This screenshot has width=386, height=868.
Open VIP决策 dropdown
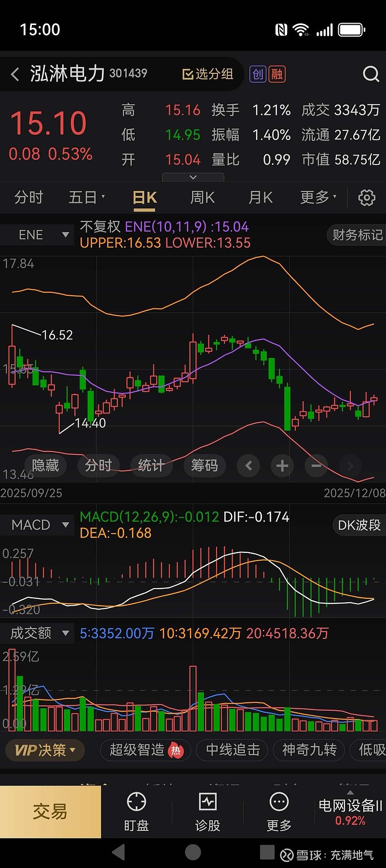point(45,750)
